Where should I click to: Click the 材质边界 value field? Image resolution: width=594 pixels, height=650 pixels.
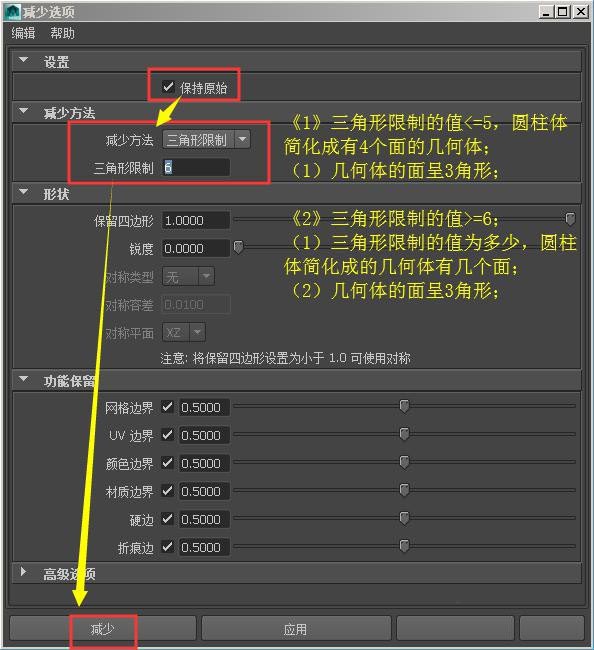tap(204, 492)
